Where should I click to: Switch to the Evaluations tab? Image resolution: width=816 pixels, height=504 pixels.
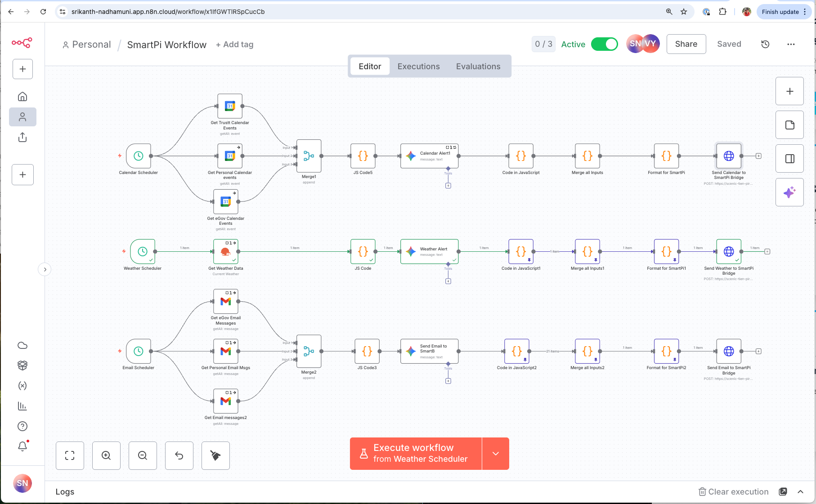[478, 66]
